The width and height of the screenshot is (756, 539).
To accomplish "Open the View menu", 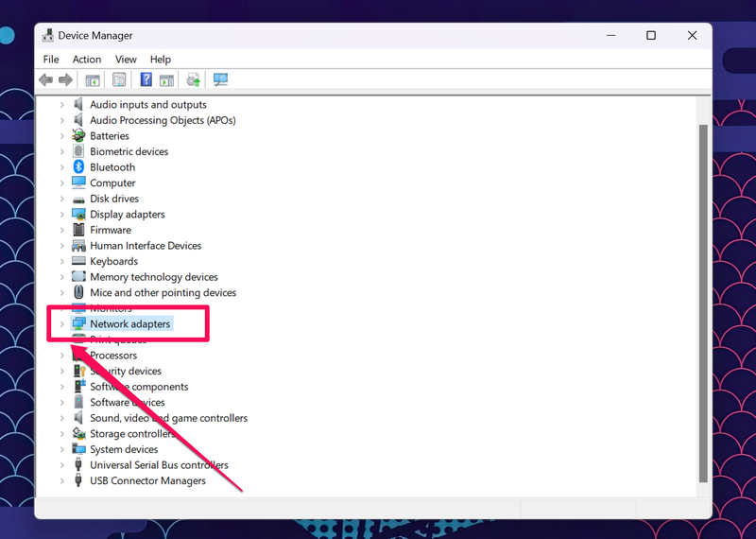I will click(x=126, y=60).
